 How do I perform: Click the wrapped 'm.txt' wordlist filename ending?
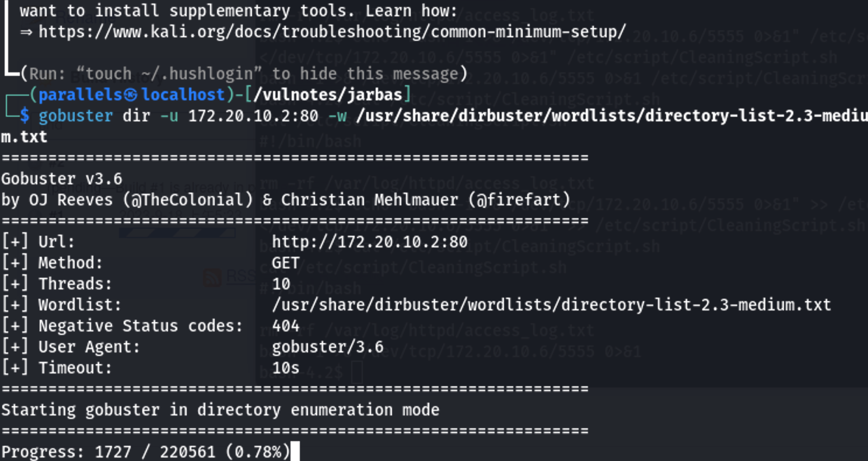click(x=24, y=137)
